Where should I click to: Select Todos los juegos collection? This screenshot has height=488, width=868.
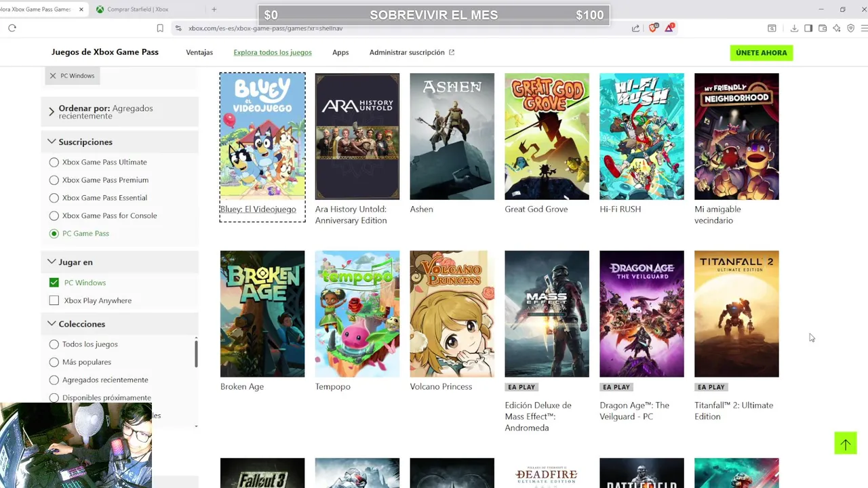54,344
